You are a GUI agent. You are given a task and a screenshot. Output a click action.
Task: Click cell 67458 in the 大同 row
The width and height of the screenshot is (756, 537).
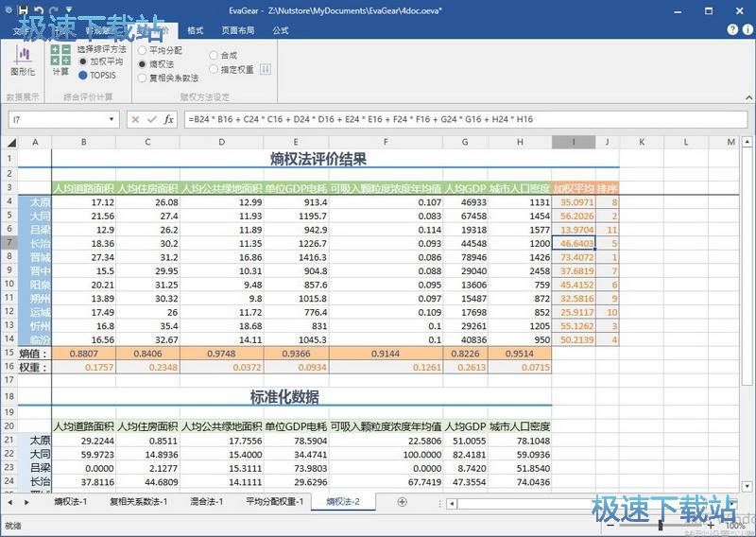(x=465, y=216)
